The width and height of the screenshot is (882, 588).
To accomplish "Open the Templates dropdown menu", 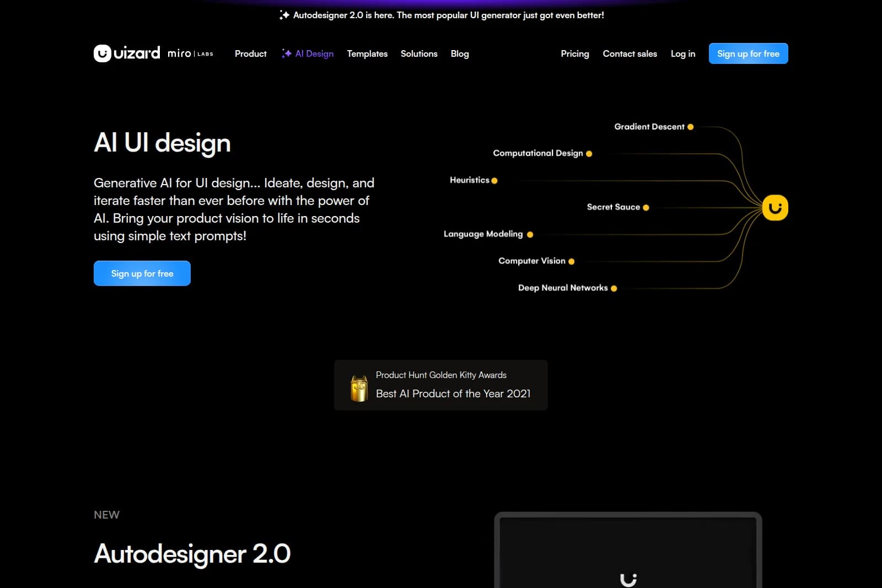I will click(367, 53).
